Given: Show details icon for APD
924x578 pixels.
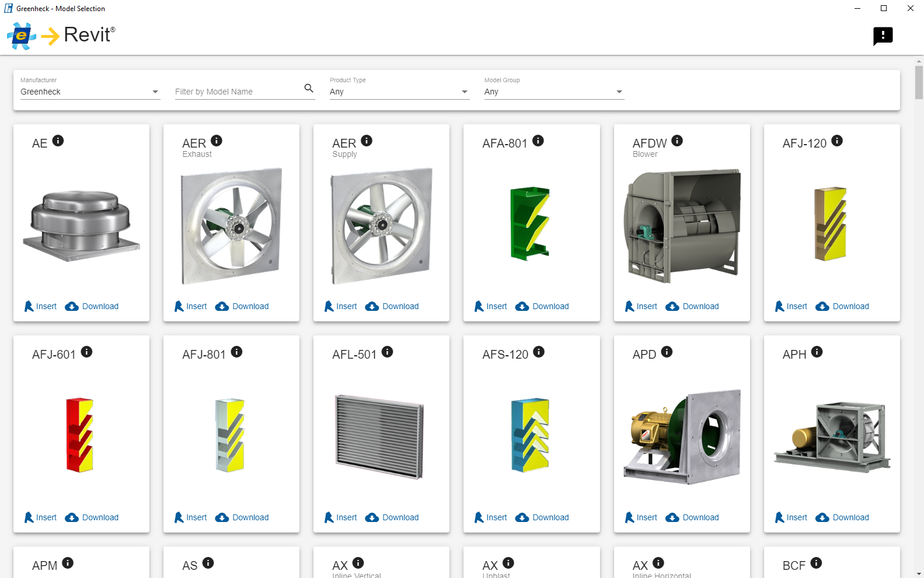Looking at the screenshot, I should [667, 352].
